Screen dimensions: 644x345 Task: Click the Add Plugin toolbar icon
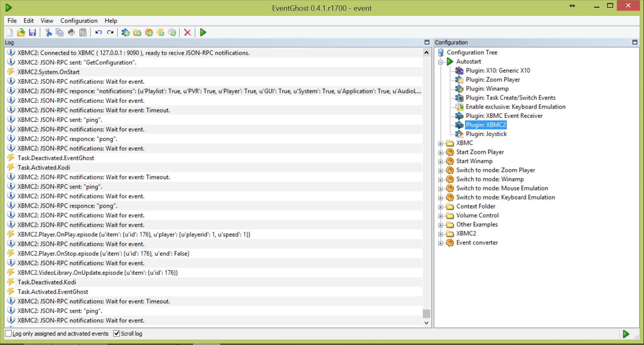tap(126, 33)
